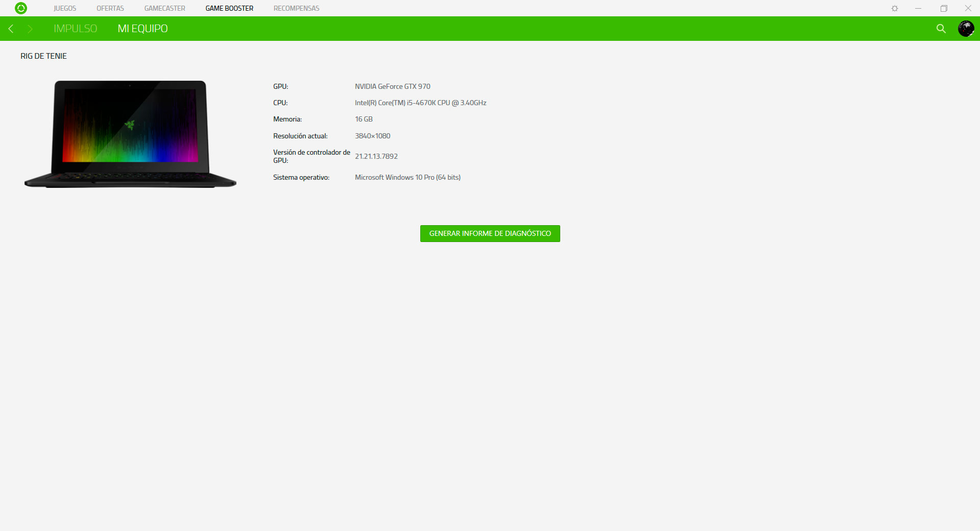Go back with the left arrow

pos(11,29)
